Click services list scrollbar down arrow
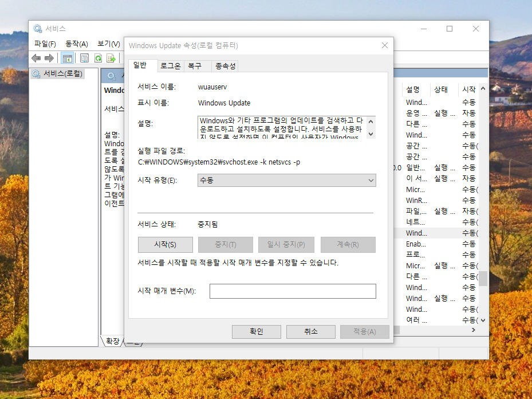532x399 pixels. pyautogui.click(x=483, y=320)
